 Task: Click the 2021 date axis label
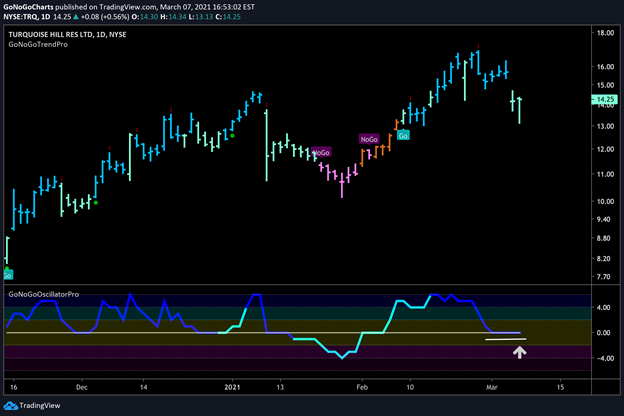pos(232,387)
